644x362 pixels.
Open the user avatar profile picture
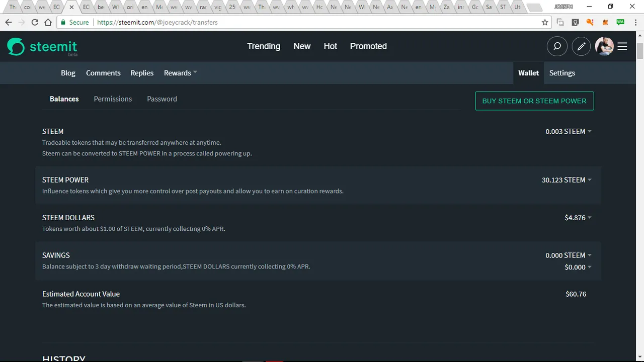(604, 46)
